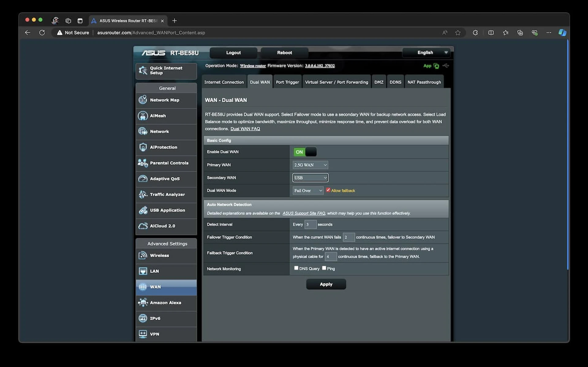Switch to the Internet Connection tab
The width and height of the screenshot is (588, 367).
point(224,82)
